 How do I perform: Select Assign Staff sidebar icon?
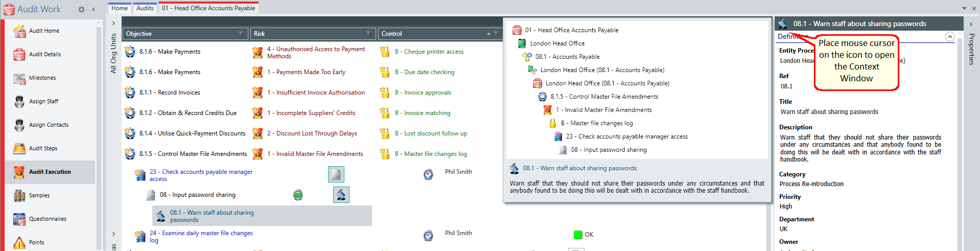tap(19, 102)
